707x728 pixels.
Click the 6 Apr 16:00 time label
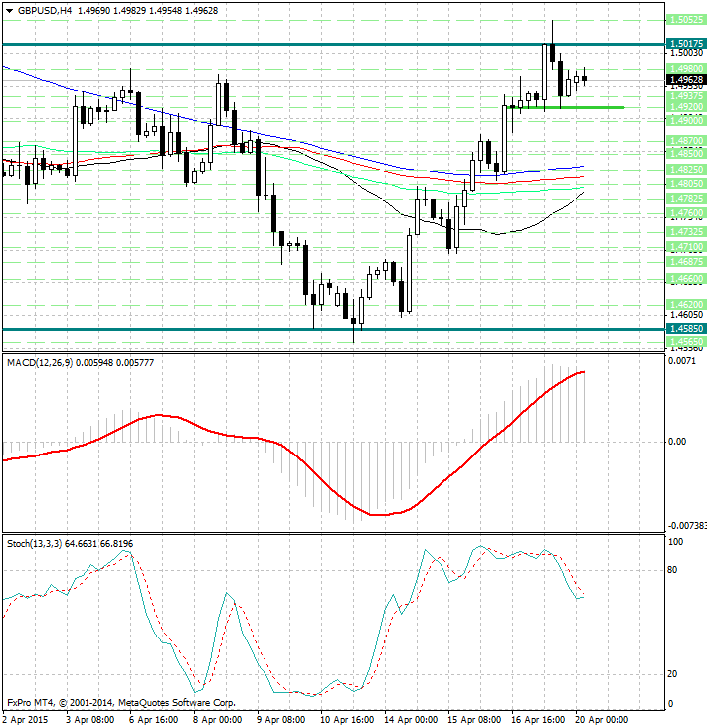point(154,720)
